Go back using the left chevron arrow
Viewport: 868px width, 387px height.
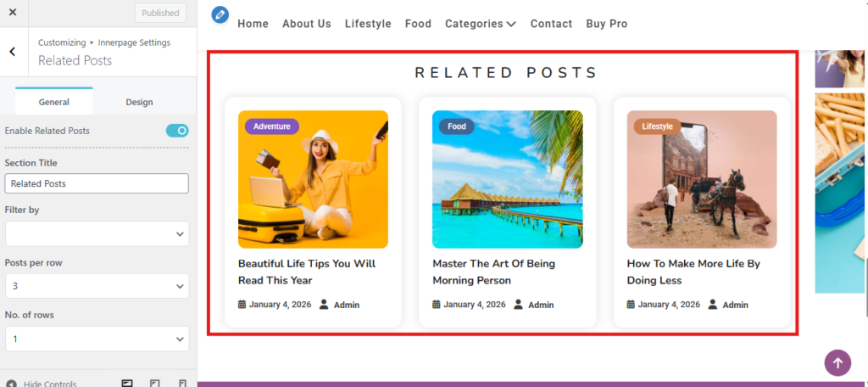(13, 52)
